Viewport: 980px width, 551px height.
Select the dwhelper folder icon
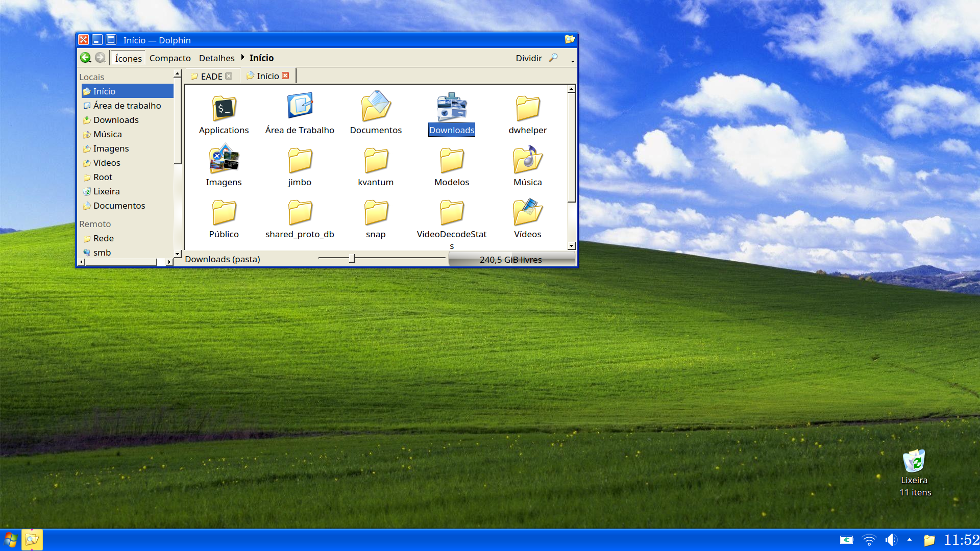coord(528,108)
